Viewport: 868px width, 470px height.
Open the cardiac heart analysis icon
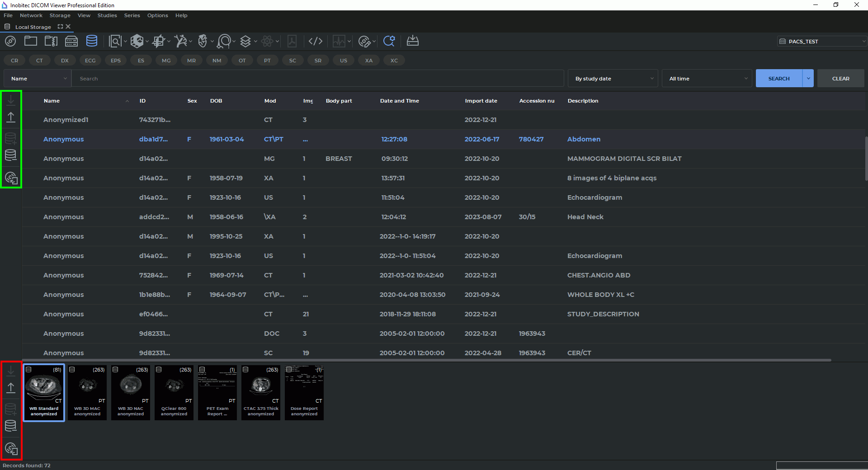click(x=203, y=42)
